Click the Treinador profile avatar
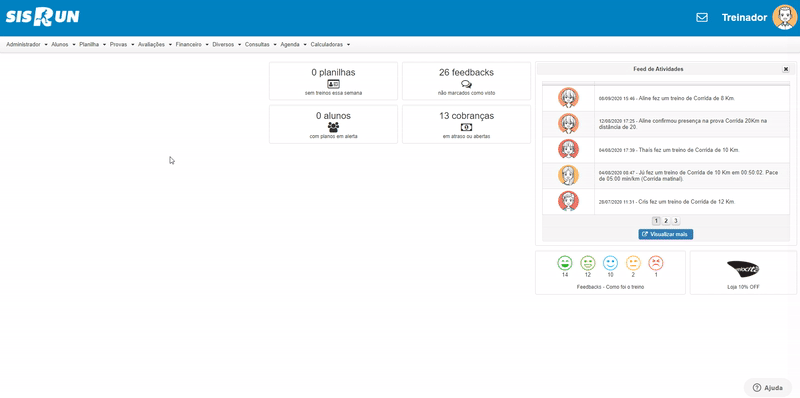The height and width of the screenshot is (398, 800). point(784,17)
